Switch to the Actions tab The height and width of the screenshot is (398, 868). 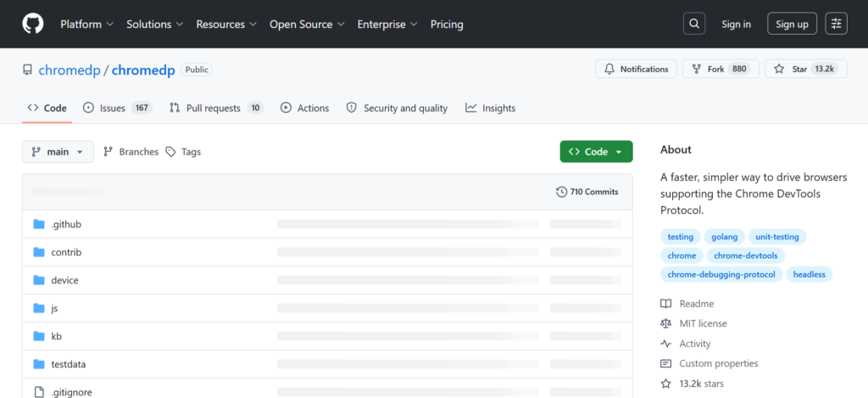(304, 108)
